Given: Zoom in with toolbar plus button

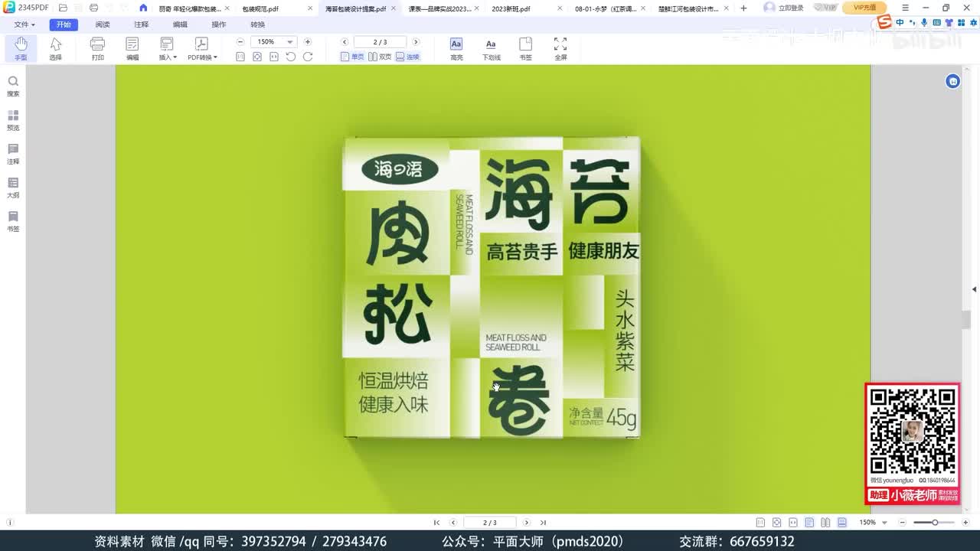Looking at the screenshot, I should (x=308, y=42).
